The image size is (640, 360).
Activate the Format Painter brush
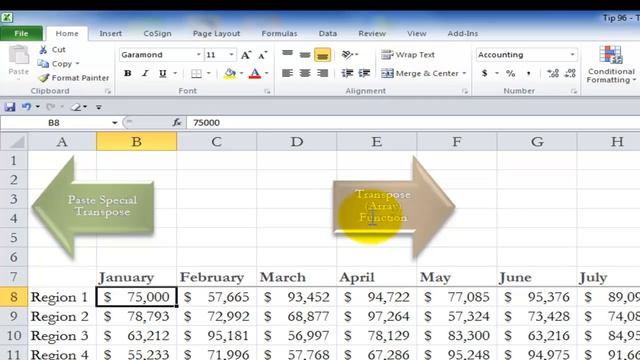(x=43, y=78)
